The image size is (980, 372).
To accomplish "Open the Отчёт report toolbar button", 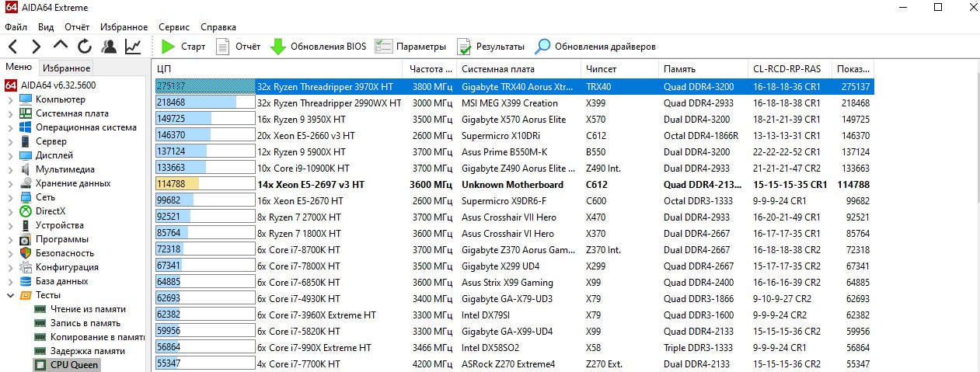I will (238, 47).
